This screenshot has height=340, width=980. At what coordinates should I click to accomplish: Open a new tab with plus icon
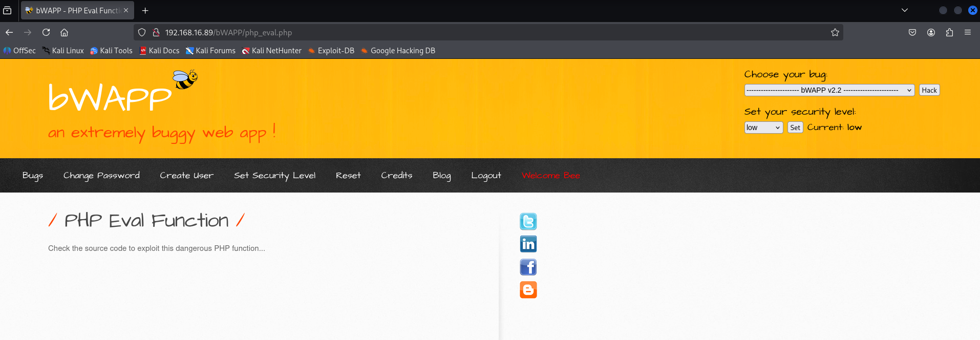pyautogui.click(x=145, y=10)
